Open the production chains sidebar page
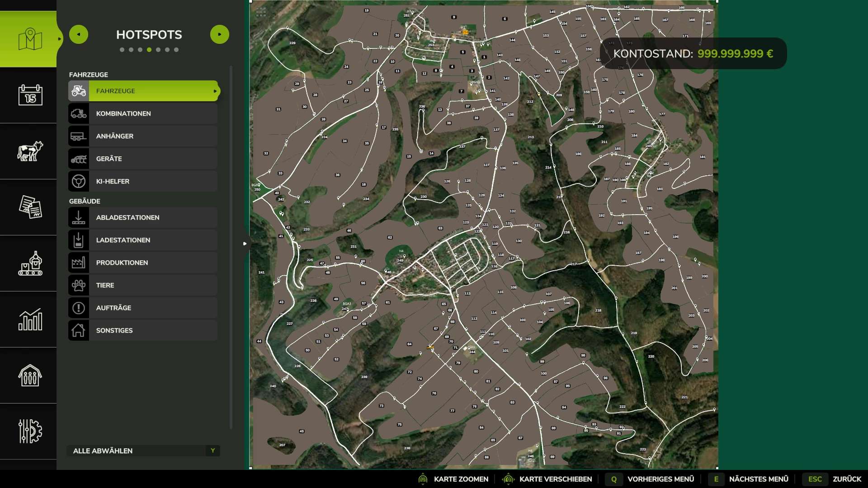The image size is (868, 488). pyautogui.click(x=30, y=263)
